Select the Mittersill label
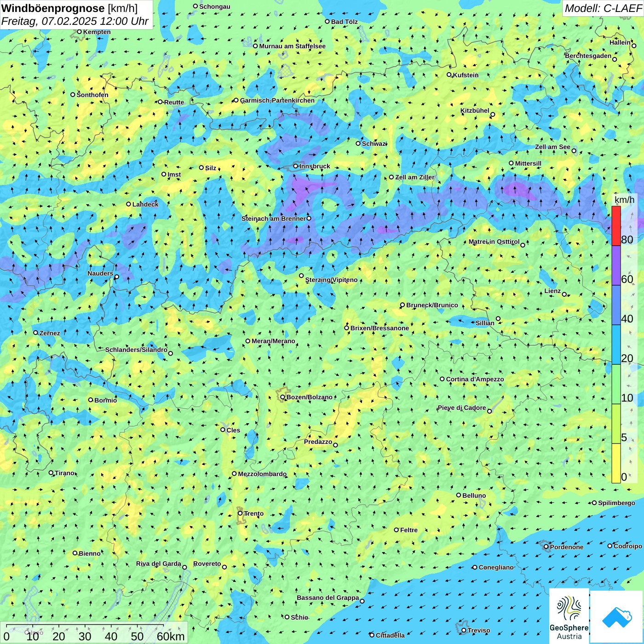Screen dimensions: 644x644 pyautogui.click(x=528, y=163)
